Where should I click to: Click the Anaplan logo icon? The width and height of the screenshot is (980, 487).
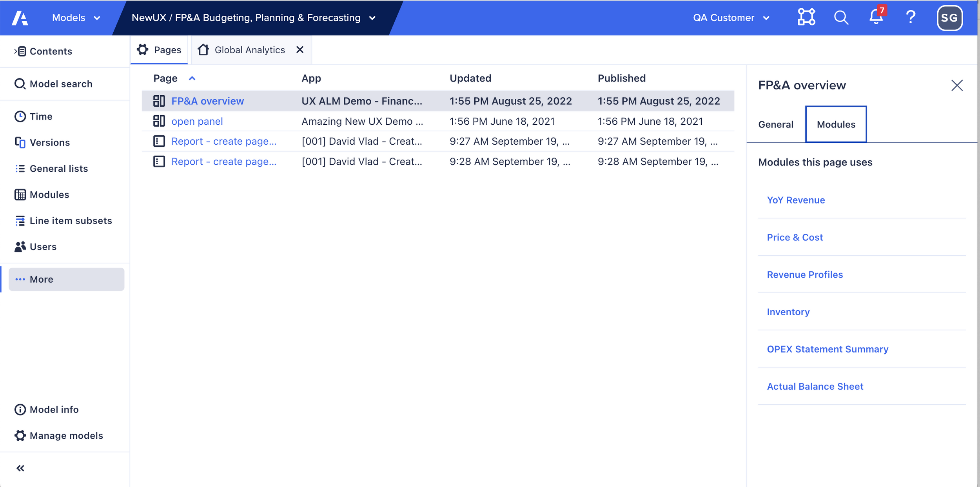20,18
